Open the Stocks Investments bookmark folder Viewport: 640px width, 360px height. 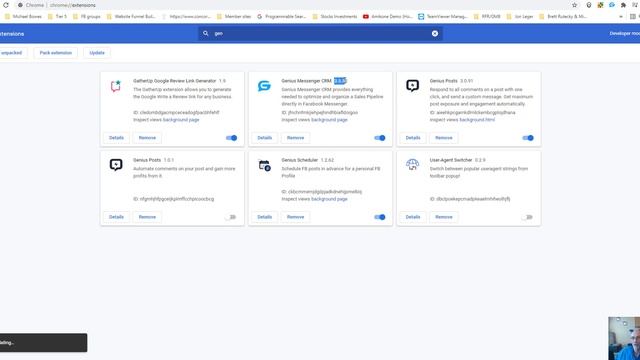335,17
